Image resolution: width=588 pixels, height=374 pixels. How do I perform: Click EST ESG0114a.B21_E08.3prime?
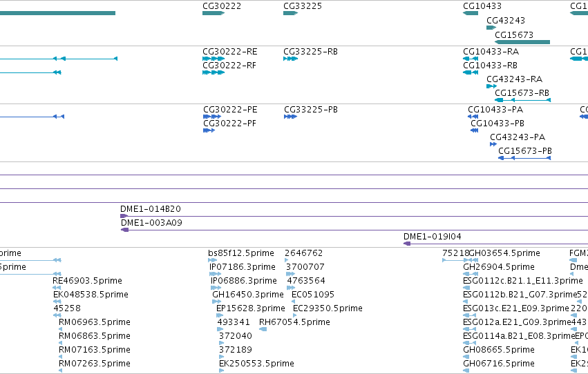pos(519,336)
